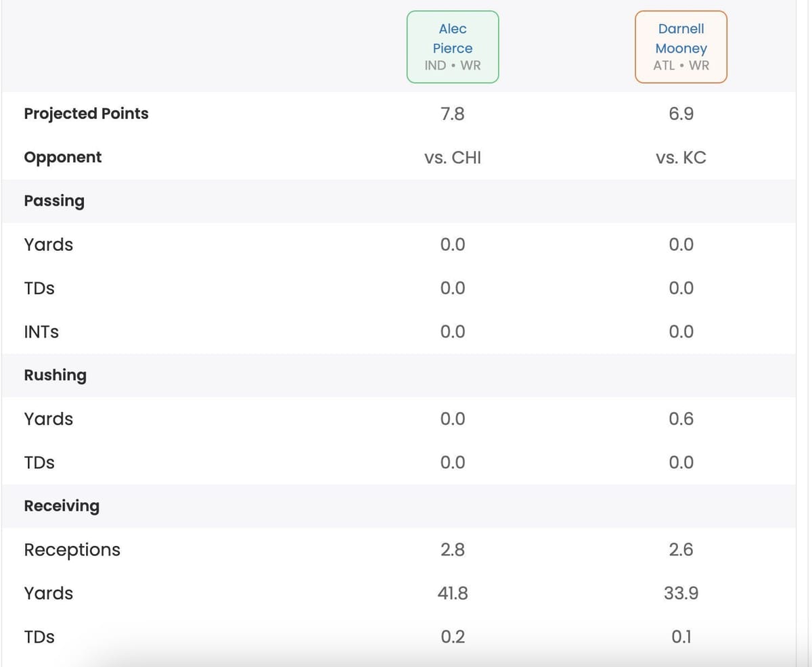Viewport: 812px width, 667px height.
Task: Click the ATL • WR team label
Action: click(681, 66)
